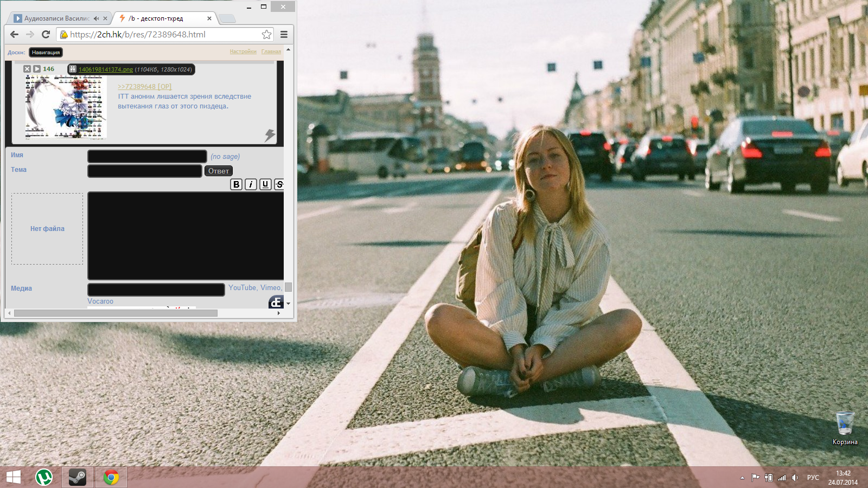Click the Bold text formatting button
This screenshot has width=868, height=488.
pos(236,184)
